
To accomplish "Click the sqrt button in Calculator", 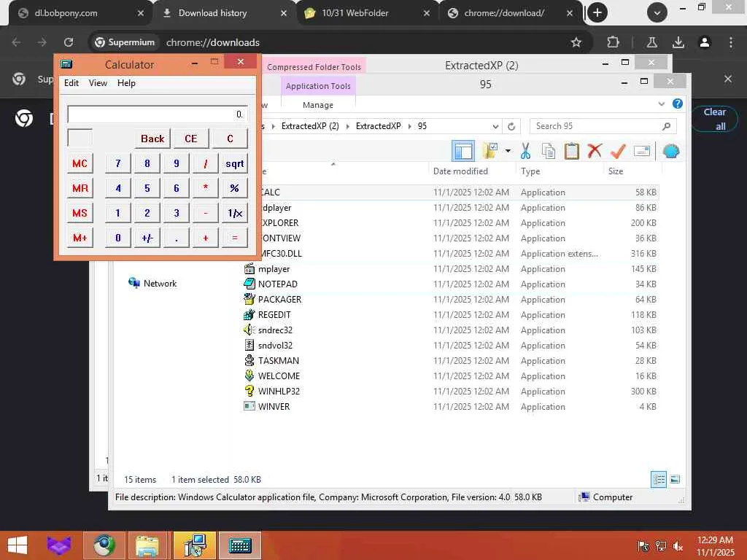I will pos(234,163).
